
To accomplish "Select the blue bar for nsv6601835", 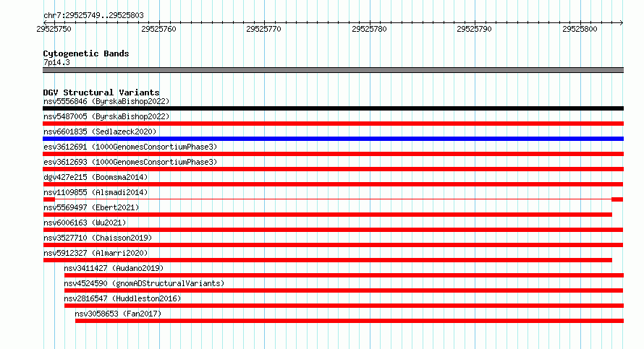I will (x=333, y=139).
